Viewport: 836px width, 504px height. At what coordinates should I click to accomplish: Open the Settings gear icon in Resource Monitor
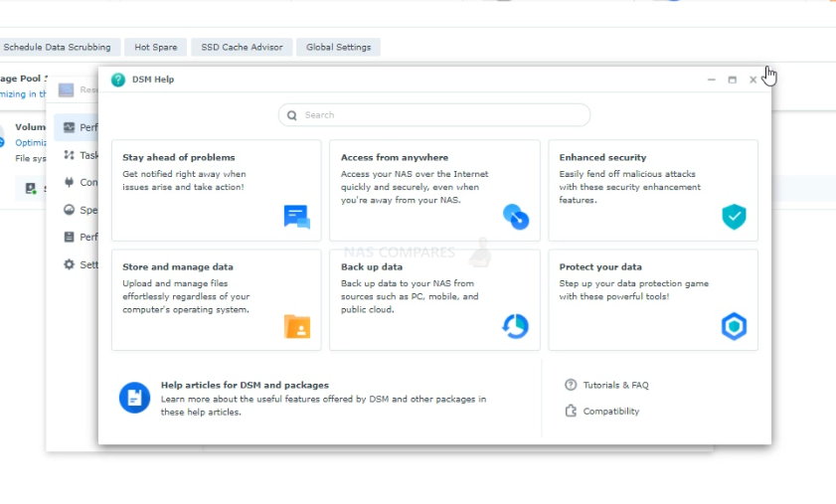pos(69,264)
